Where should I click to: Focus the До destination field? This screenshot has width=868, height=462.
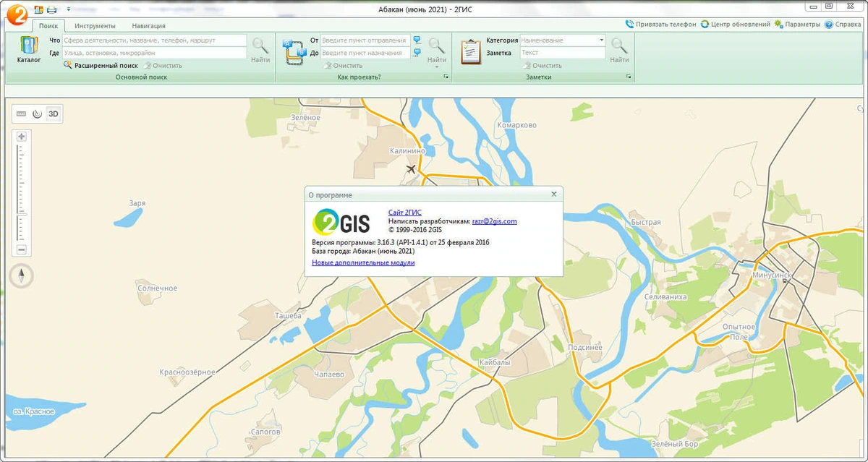click(365, 53)
